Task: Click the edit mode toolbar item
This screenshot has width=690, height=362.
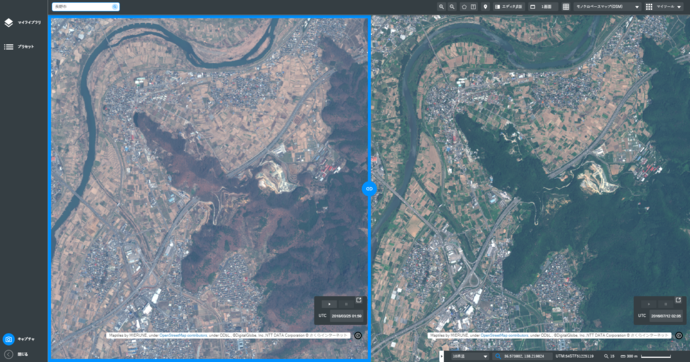Action: click(508, 7)
